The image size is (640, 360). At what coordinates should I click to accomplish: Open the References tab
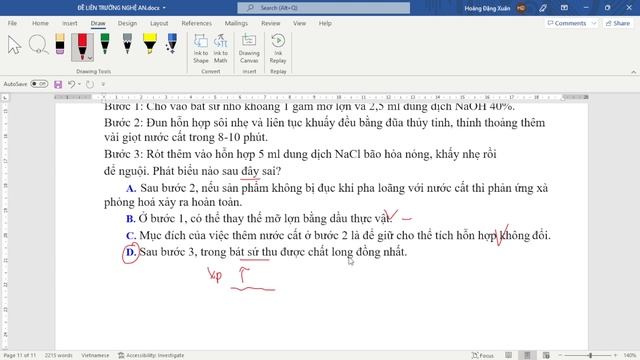click(x=196, y=23)
